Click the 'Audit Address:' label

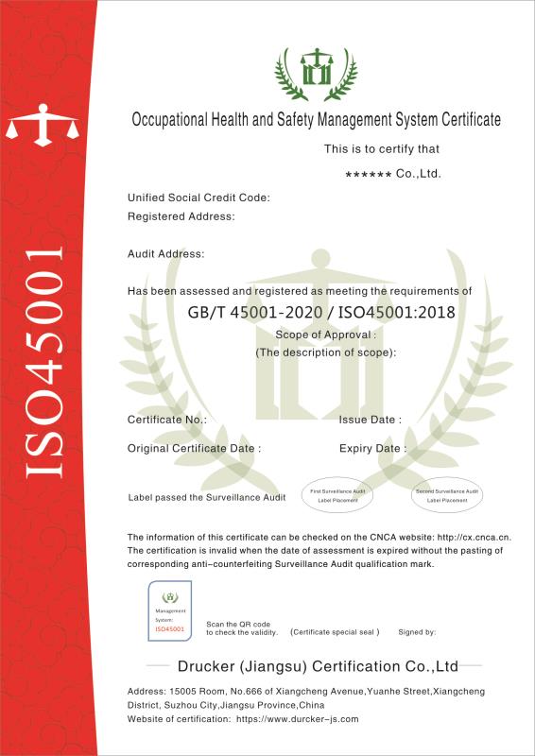pyautogui.click(x=166, y=254)
